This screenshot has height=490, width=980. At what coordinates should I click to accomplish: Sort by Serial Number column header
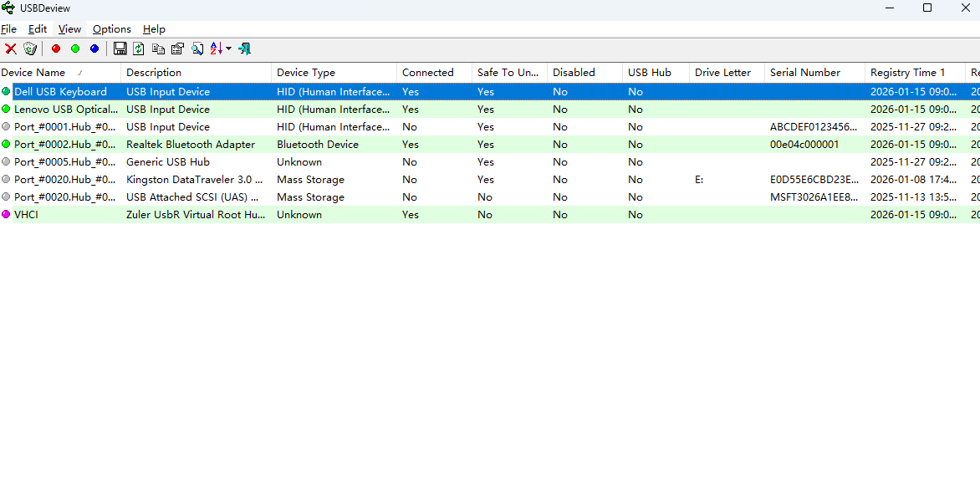(804, 73)
